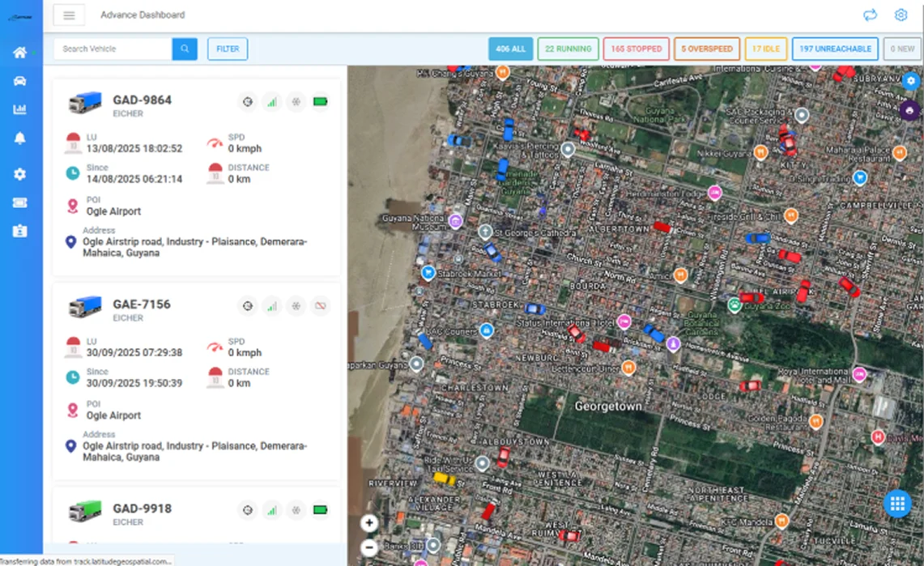Open map layers grid icon on map
Screen dimensions: 924x566
point(897,503)
